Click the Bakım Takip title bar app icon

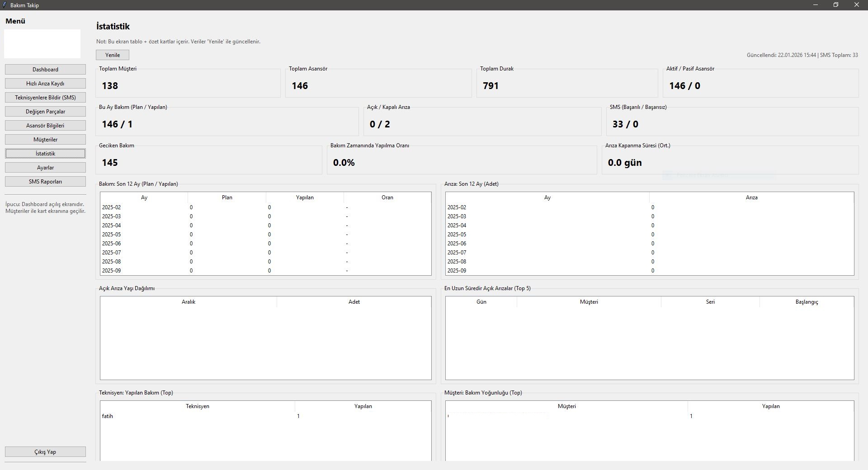point(5,5)
